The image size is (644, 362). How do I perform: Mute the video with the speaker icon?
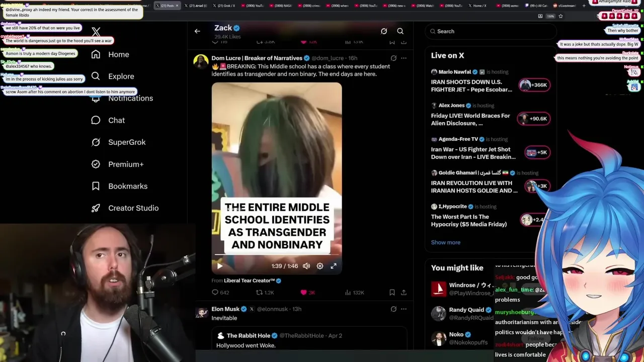coord(306,266)
